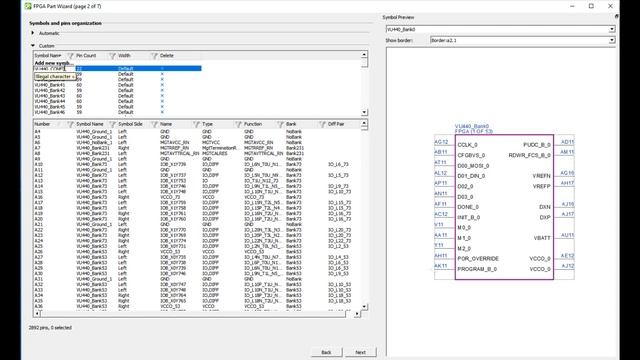This screenshot has height=360, width=640.
Task: Click the Delete column header
Action: (x=167, y=56)
